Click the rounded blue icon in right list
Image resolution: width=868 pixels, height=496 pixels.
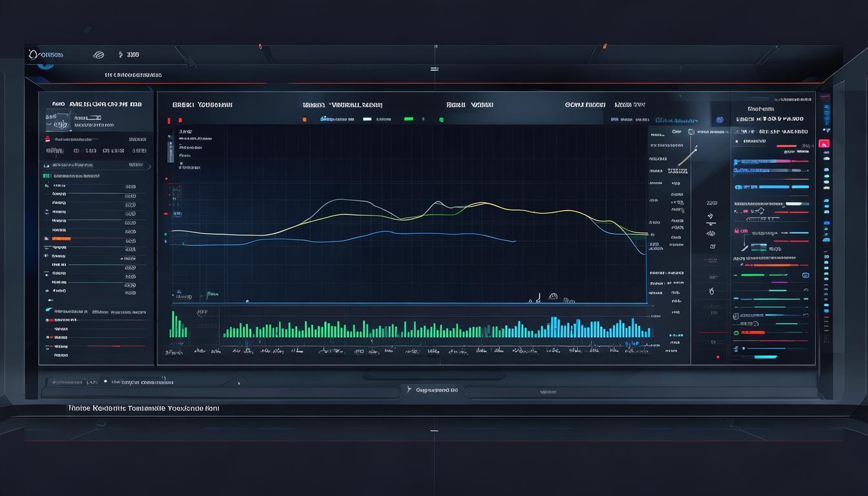click(x=805, y=275)
